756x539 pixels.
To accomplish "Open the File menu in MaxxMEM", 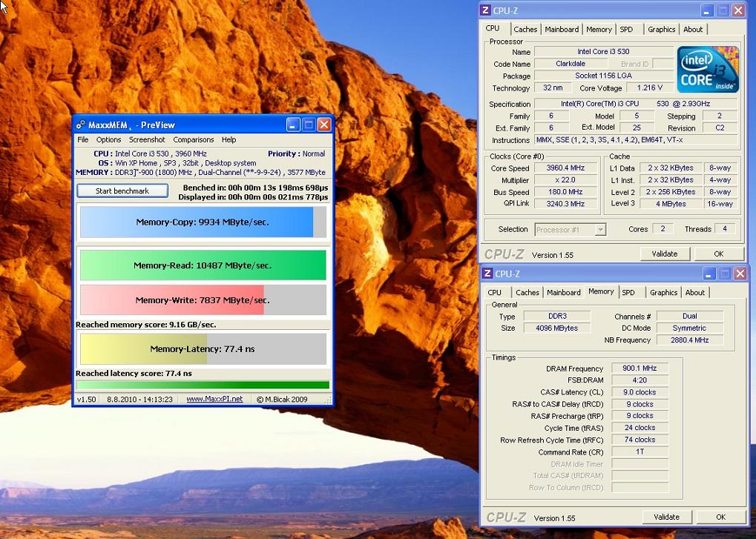I will (83, 139).
